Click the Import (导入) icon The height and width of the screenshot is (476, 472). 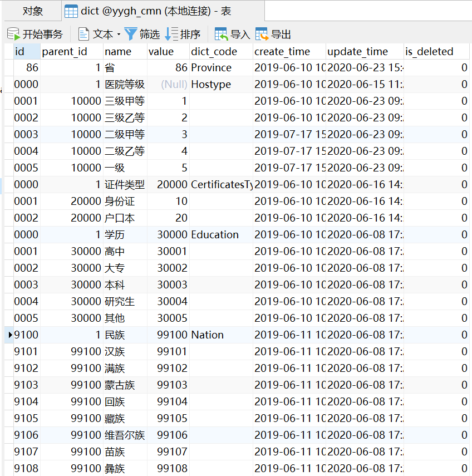tap(221, 34)
